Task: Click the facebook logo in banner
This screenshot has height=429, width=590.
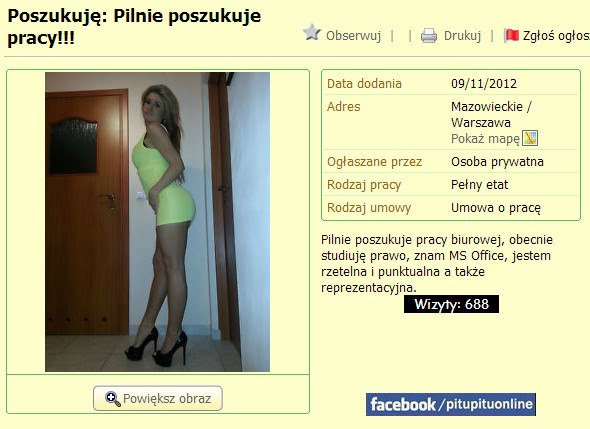Action: coord(403,405)
